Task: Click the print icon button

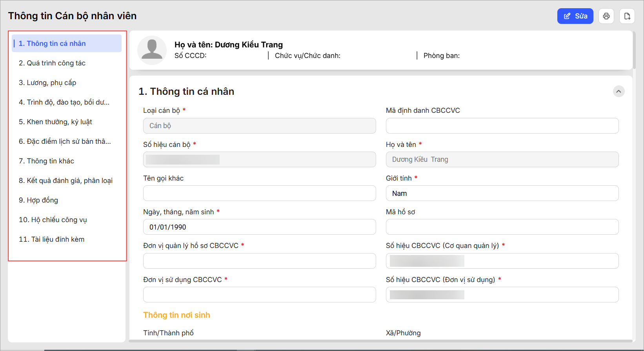Action: 606,16
